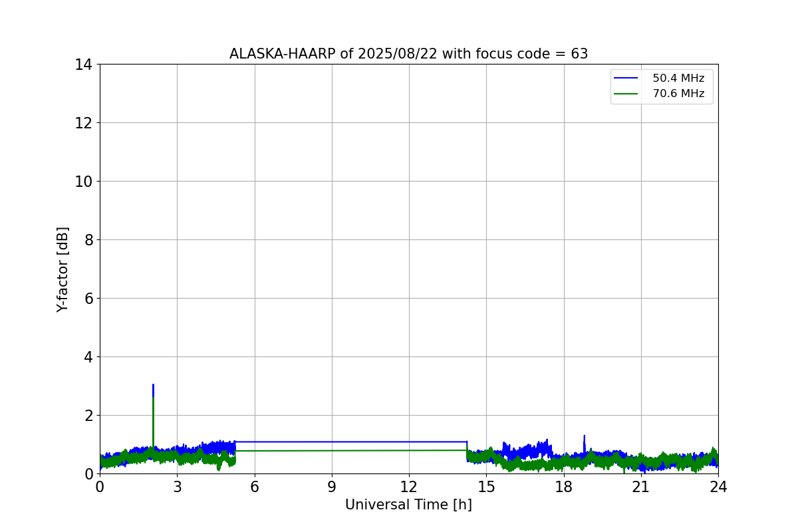Click x-axis tick label 12
Image resolution: width=798 pixels, height=532 pixels.
click(409, 486)
